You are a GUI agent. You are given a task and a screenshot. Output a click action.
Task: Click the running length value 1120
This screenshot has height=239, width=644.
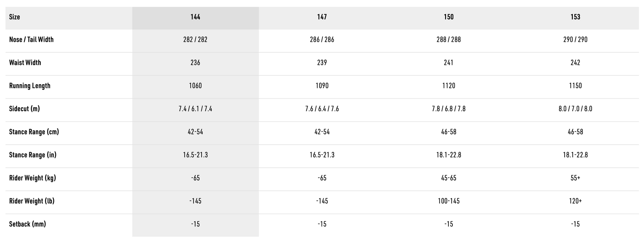tap(448, 85)
